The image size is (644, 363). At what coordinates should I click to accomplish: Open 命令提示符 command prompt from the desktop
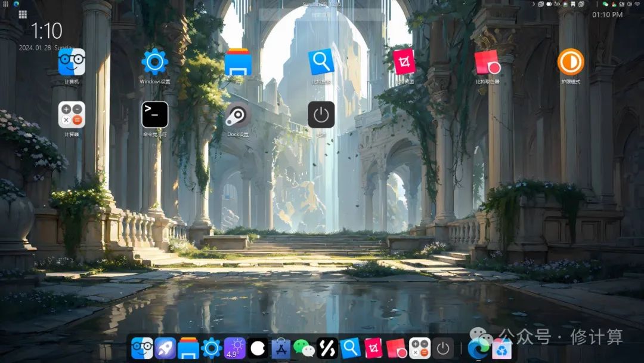tap(154, 115)
